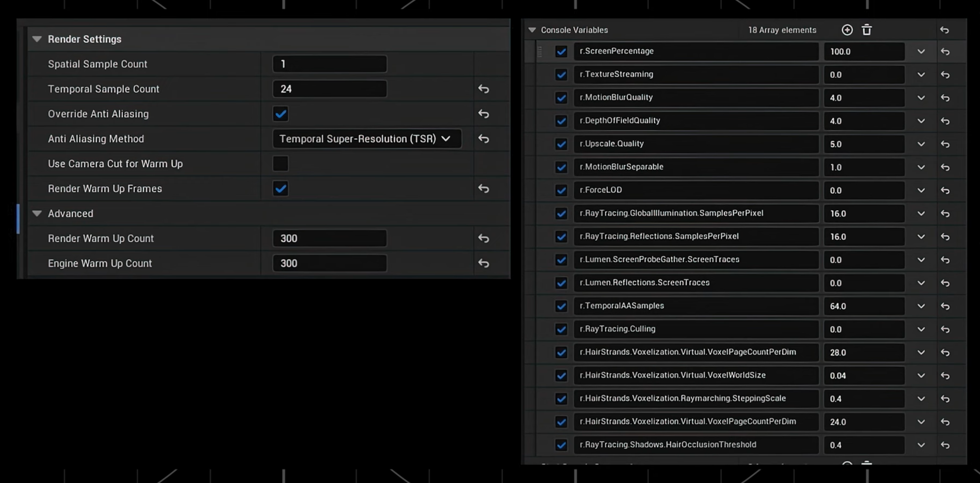The height and width of the screenshot is (483, 980).
Task: Reset Engine Warm Up Count value
Action: [483, 263]
